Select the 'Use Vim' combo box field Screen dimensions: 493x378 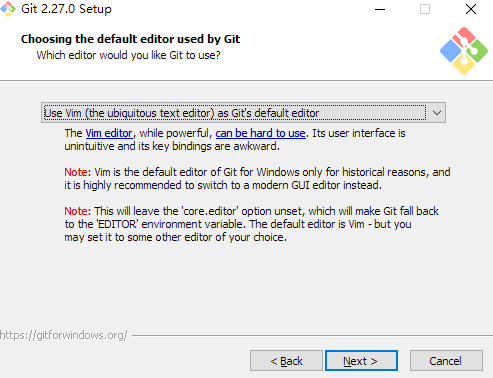point(243,113)
